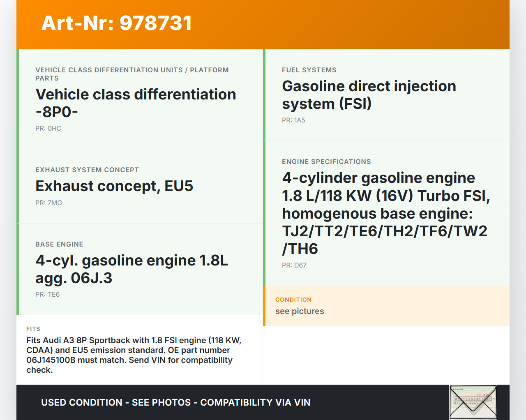
Task: Click the Fuel Systems section label
Action: 309,70
